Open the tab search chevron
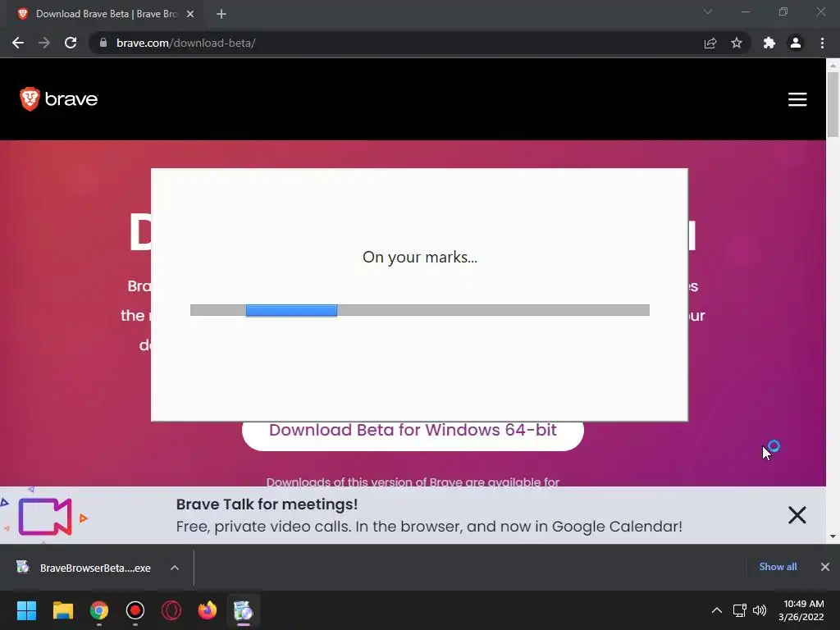Screen dimensions: 840x630 coord(708,11)
